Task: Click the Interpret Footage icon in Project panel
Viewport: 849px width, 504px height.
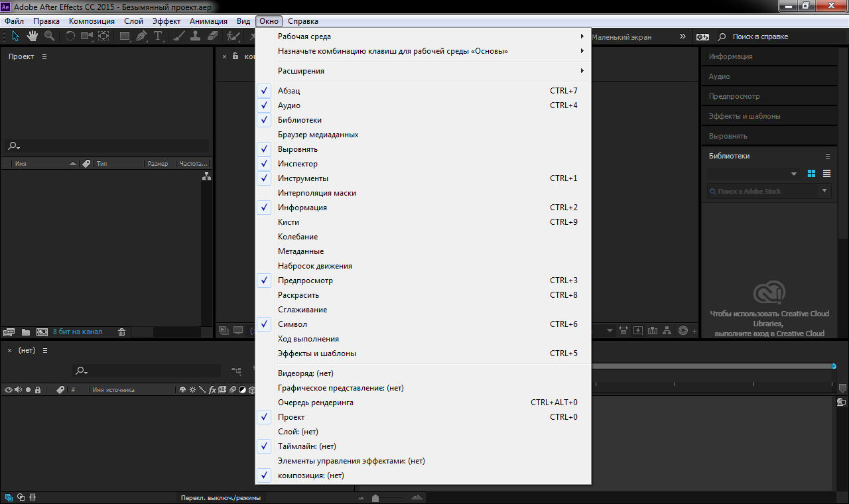Action: [9, 332]
